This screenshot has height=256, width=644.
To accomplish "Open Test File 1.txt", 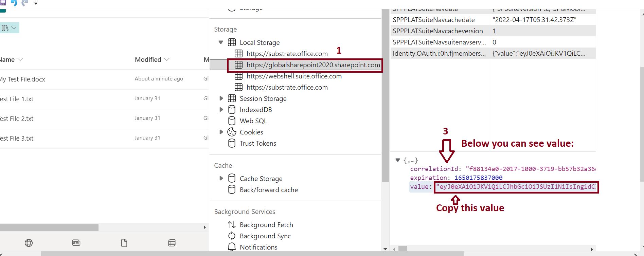I will click(x=17, y=99).
